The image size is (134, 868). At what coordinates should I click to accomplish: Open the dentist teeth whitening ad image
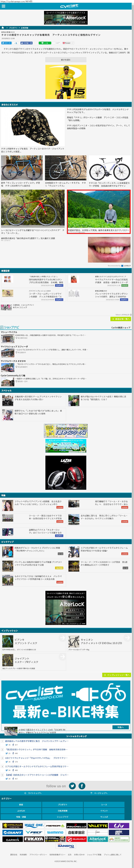pos(109,250)
